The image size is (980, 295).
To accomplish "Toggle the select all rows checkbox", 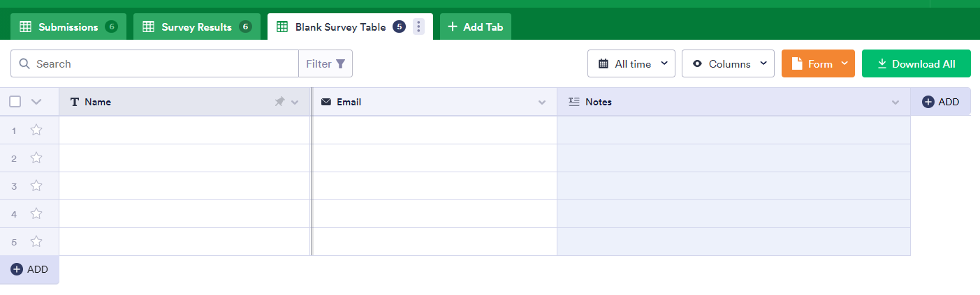I will 15,102.
